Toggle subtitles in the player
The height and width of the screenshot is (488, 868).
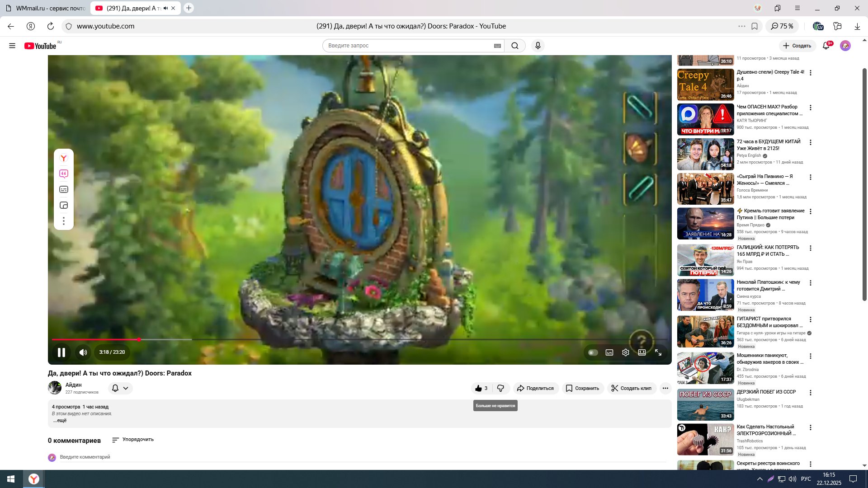pyautogui.click(x=609, y=352)
